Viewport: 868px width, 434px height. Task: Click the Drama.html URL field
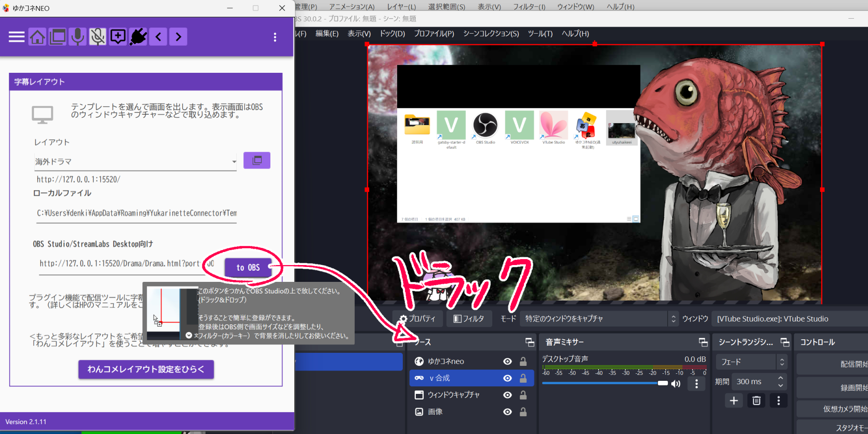(x=127, y=264)
